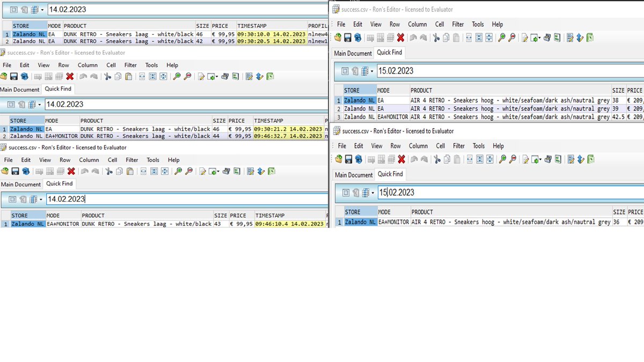Select Quick Find tab in the lower-right window
The width and height of the screenshot is (644, 362).
pos(390,174)
